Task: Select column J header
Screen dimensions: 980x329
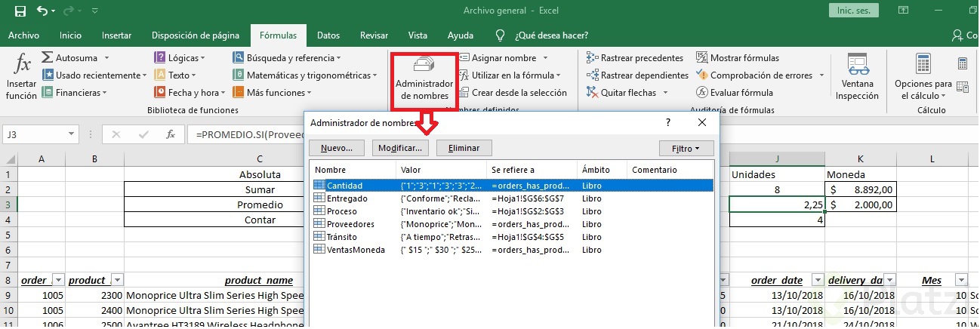Action: point(777,158)
